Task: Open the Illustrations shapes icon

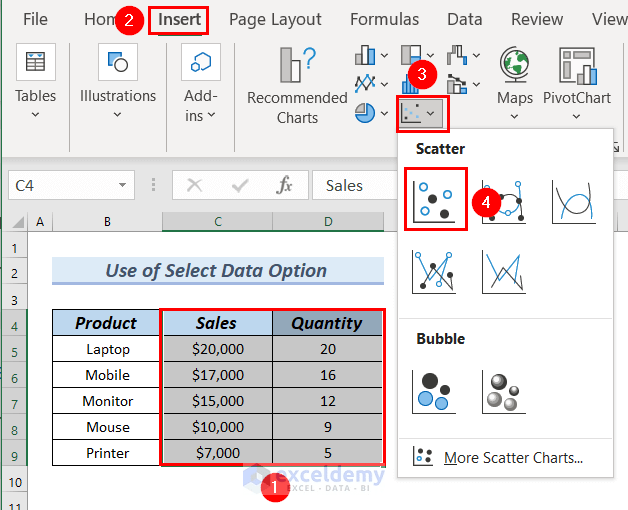Action: [x=118, y=62]
